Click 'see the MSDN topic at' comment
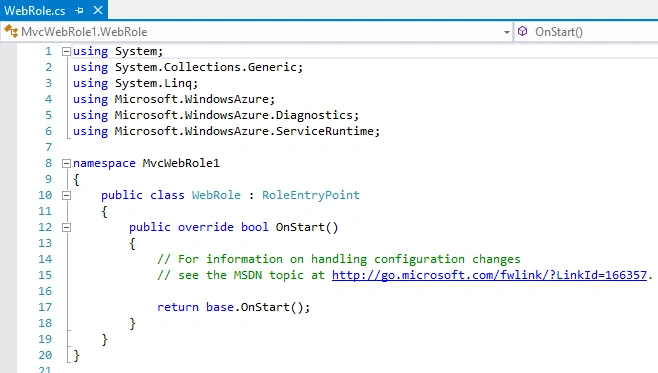This screenshot has height=373, width=658. click(x=251, y=275)
